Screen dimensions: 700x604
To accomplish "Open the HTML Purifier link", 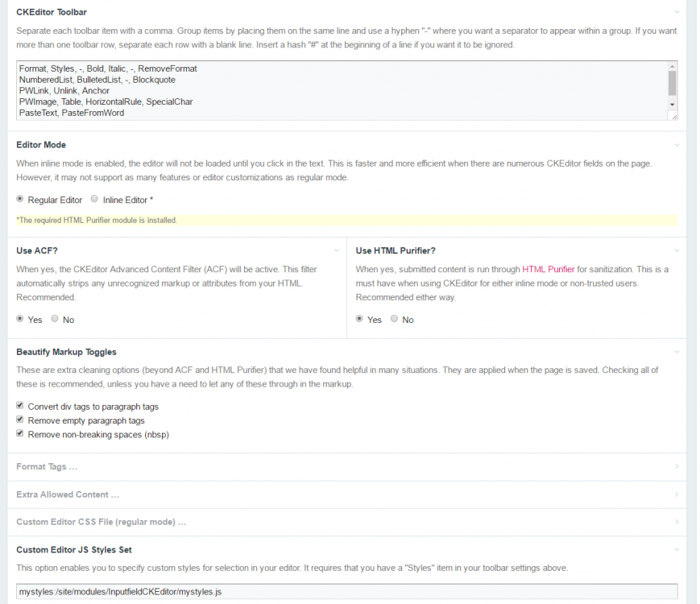I will (548, 269).
